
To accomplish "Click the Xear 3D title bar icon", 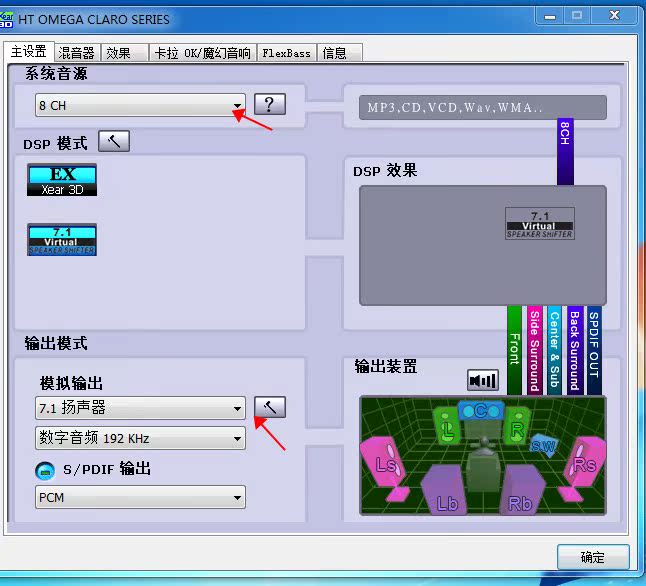I will pos(6,19).
